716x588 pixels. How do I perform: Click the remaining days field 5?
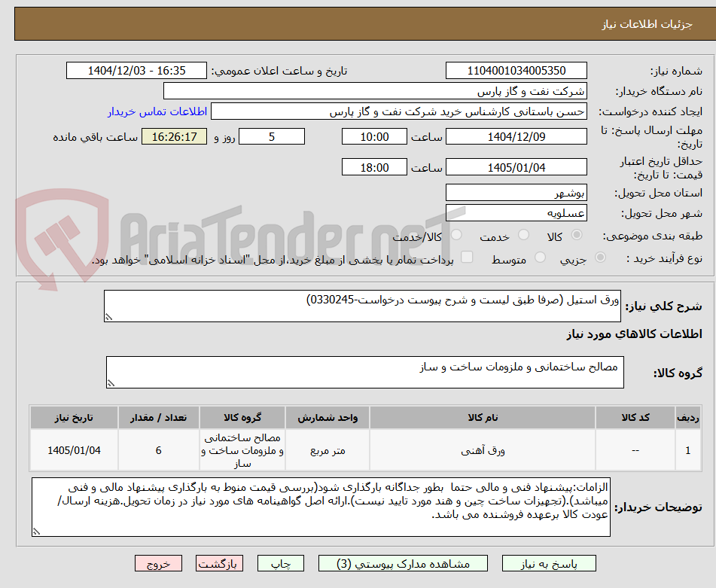272,136
